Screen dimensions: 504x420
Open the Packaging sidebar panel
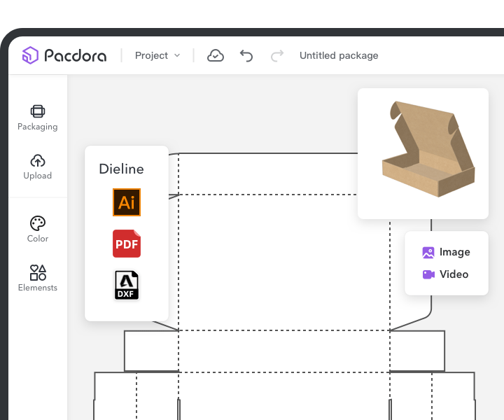click(x=38, y=118)
